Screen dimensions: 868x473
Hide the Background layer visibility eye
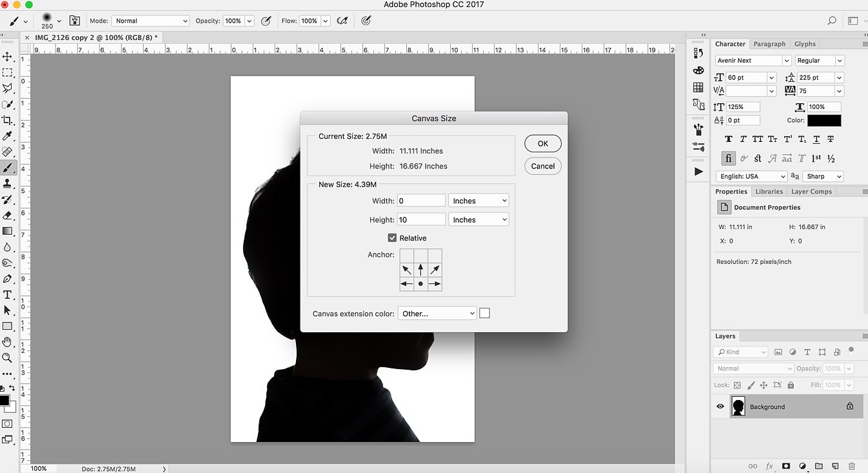[720, 407]
